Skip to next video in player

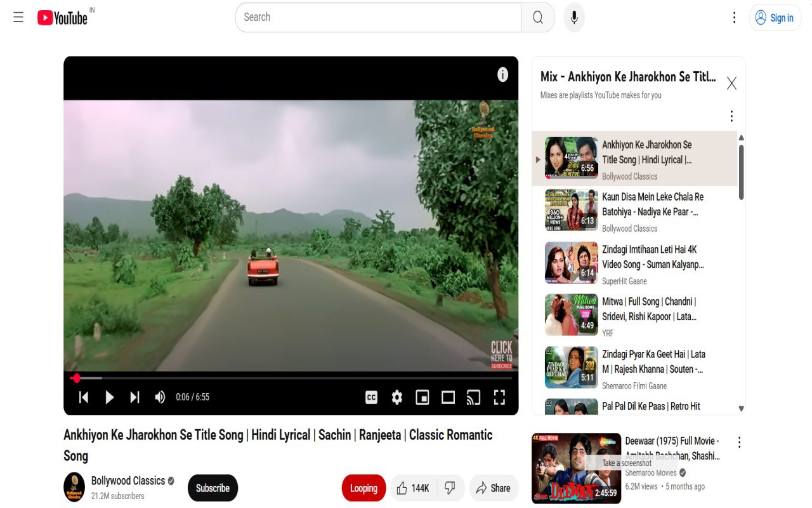point(134,398)
